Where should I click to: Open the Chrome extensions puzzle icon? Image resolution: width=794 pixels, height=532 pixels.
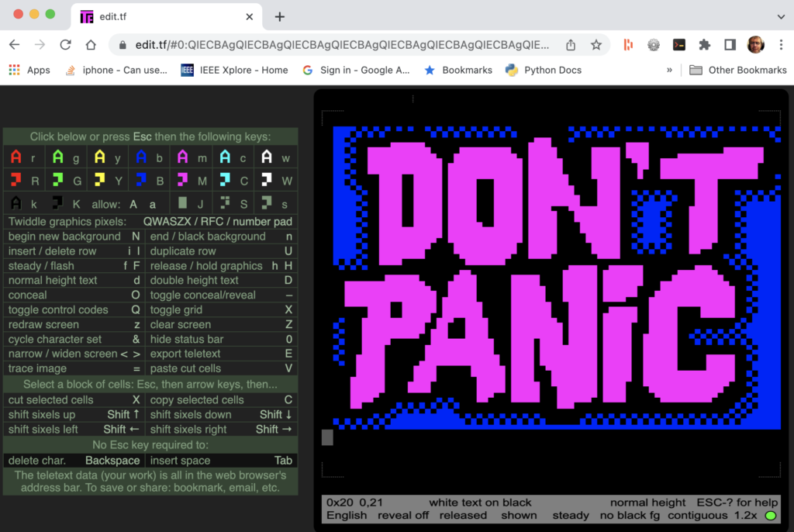[x=704, y=45]
